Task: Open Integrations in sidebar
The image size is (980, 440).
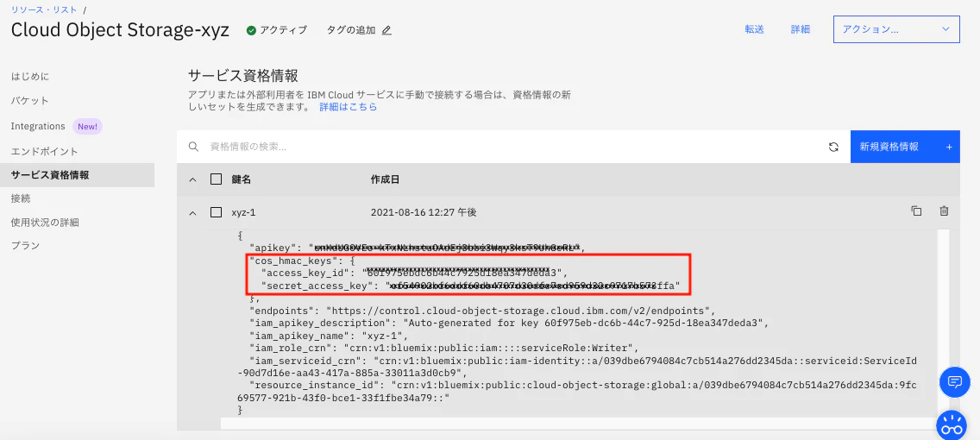Action: tap(38, 126)
